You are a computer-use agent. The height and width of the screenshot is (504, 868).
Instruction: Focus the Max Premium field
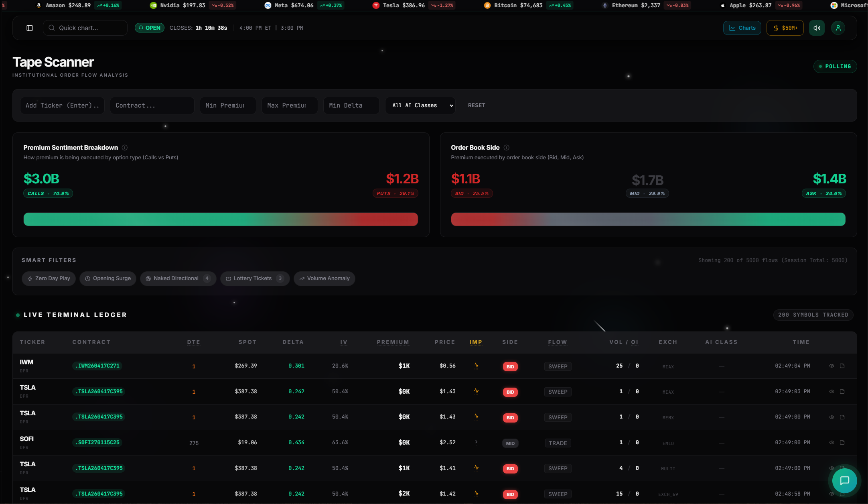tap(290, 105)
